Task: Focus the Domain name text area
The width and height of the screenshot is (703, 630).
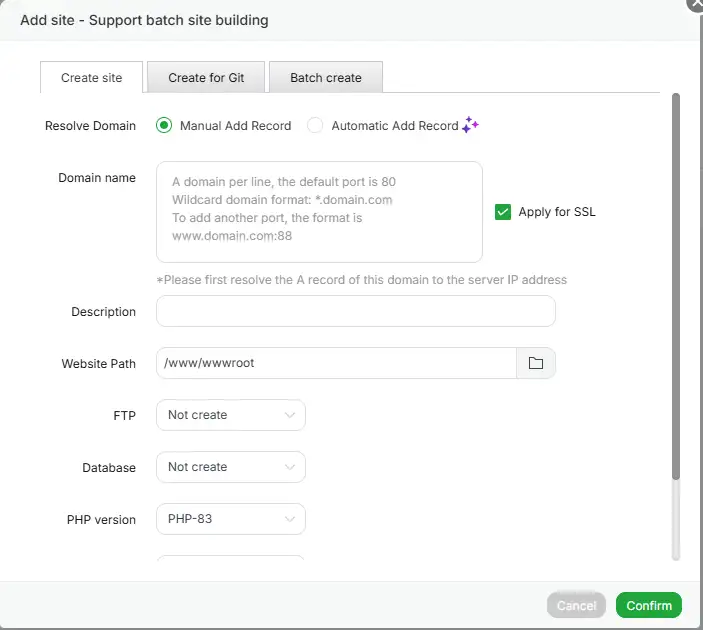Action: click(x=319, y=211)
